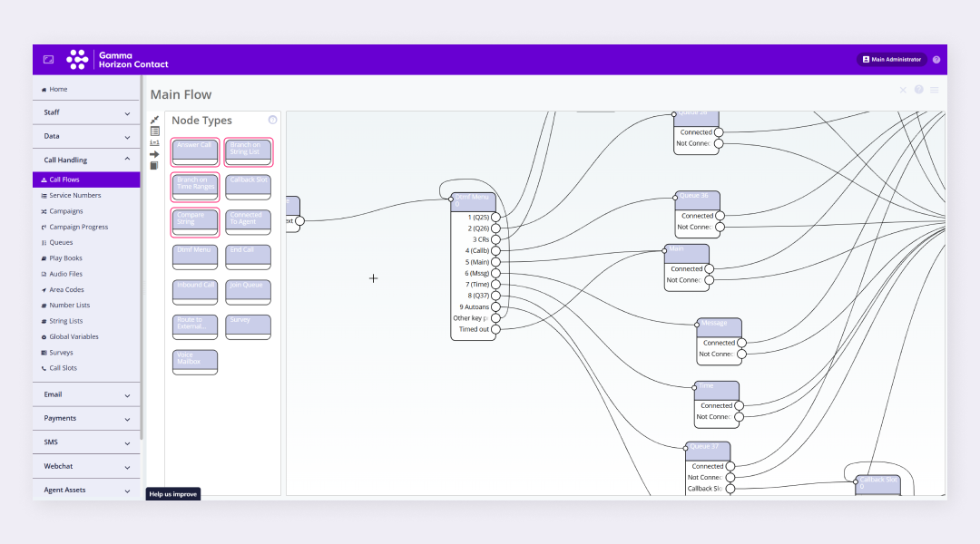Click output port for option 4 (Callb)
Screen dimensions: 980x544
pos(495,250)
